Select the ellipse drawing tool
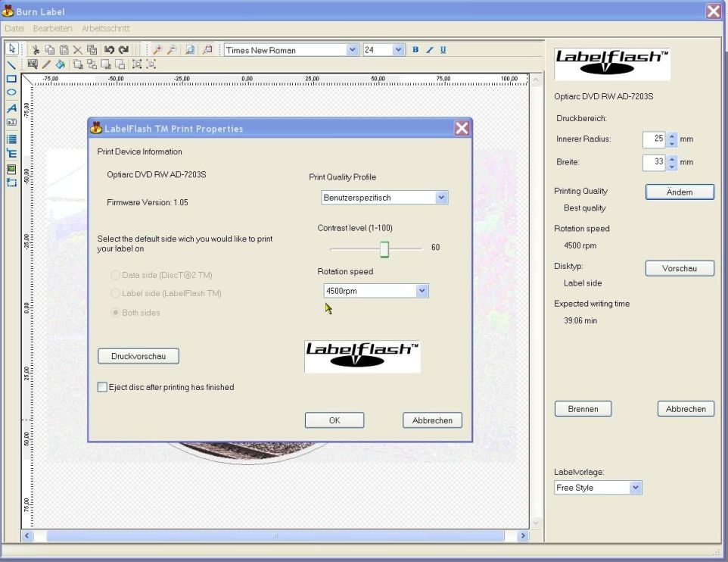Screen dimensions: 728x562 click(x=11, y=92)
